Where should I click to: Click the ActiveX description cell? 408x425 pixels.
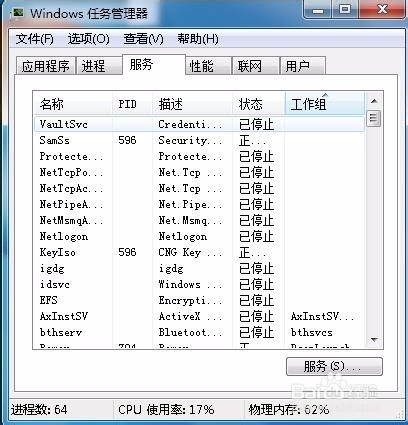click(x=190, y=316)
